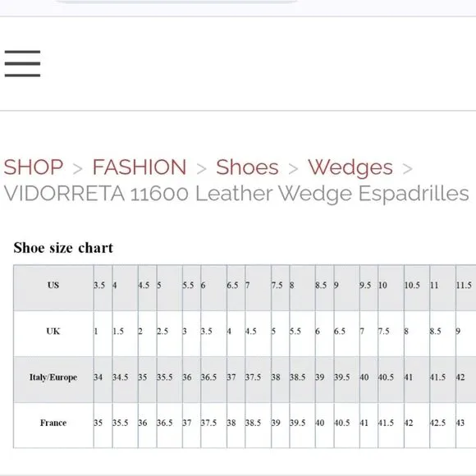Click UK size 7.5 cell
Image resolution: width=476 pixels, height=476 pixels.
click(x=391, y=334)
